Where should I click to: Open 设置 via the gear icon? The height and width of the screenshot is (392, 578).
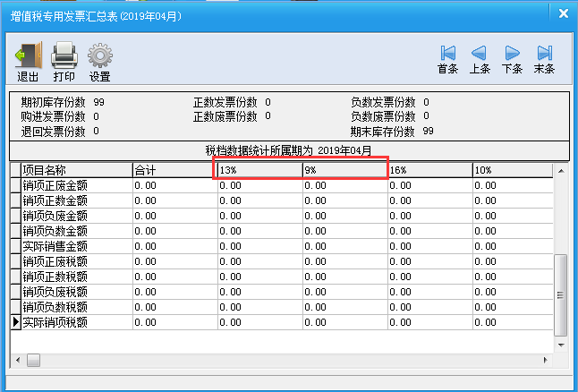click(x=99, y=56)
